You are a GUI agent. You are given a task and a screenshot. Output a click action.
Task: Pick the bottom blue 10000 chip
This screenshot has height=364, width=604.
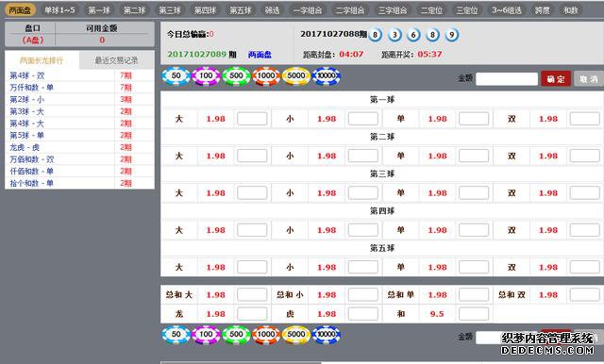[327, 335]
